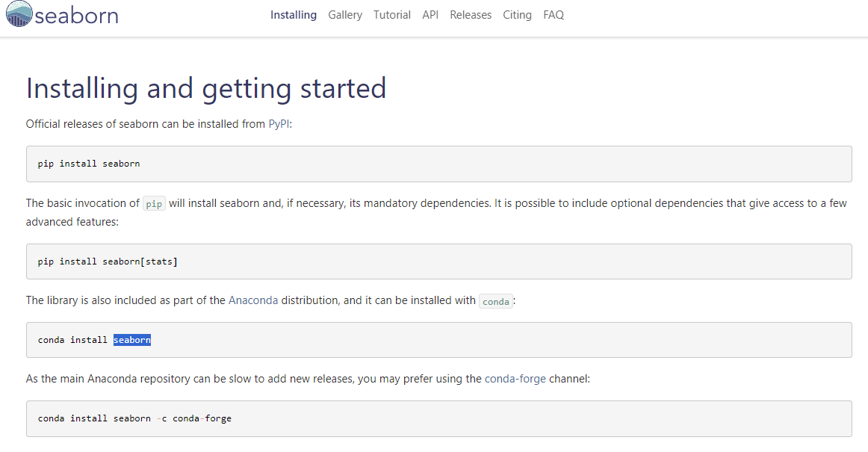This screenshot has height=452, width=868.
Task: Open the Citing page
Action: click(517, 15)
